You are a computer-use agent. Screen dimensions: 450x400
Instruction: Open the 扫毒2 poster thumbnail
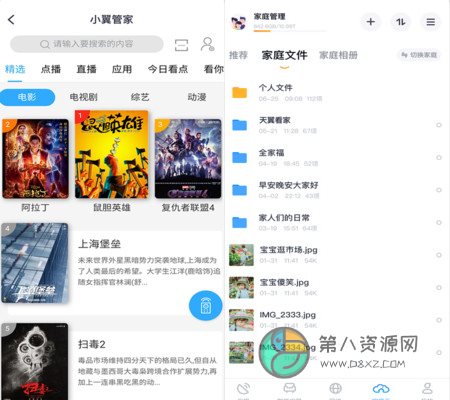(35, 361)
